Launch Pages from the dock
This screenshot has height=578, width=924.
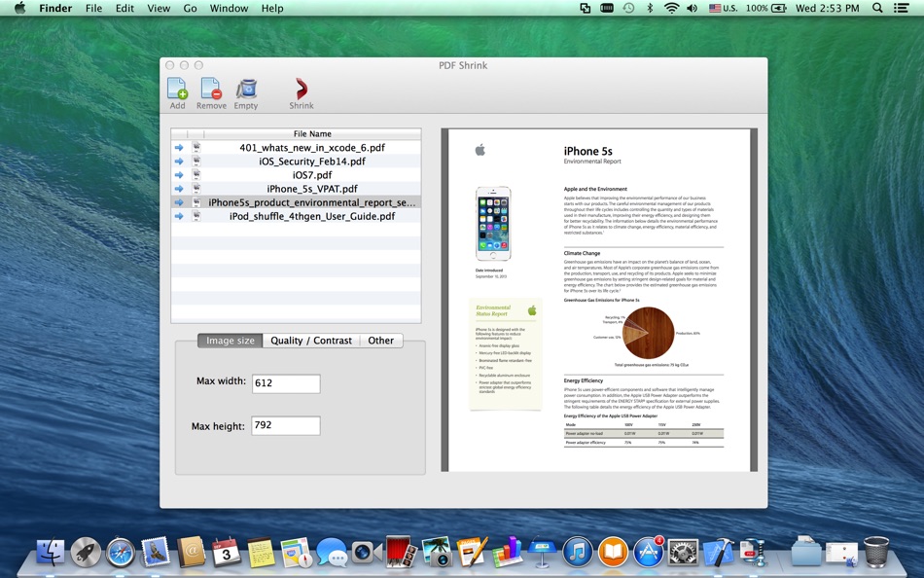point(472,553)
